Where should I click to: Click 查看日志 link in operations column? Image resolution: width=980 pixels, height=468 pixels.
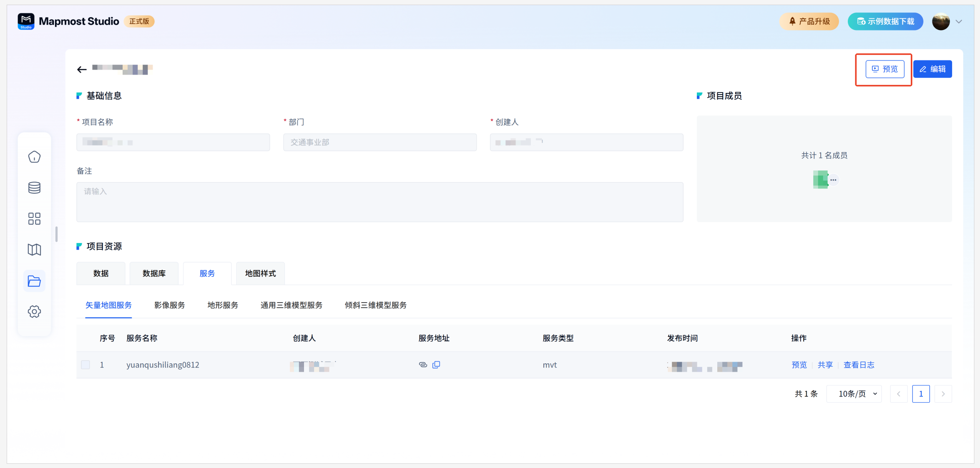859,365
